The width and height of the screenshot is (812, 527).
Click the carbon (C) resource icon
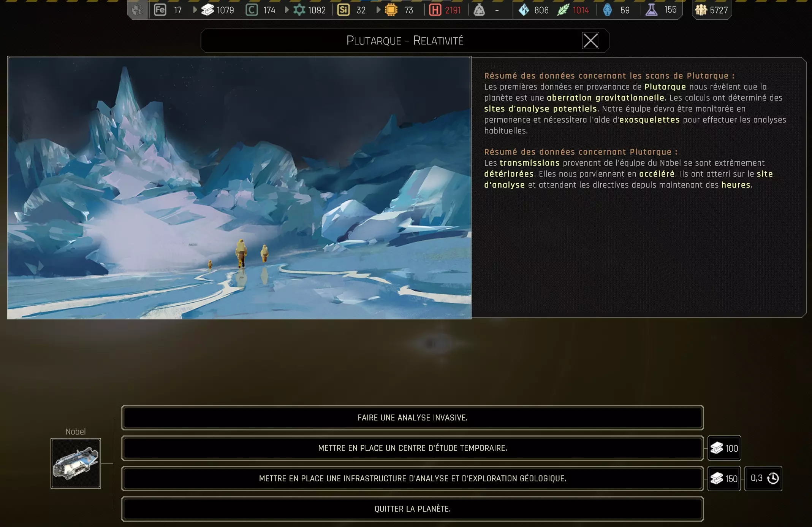[252, 10]
